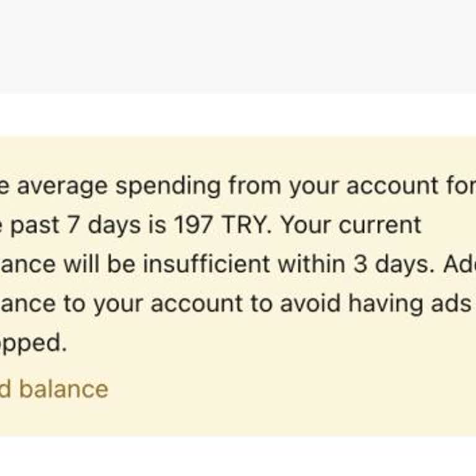
Task: Click the word "spending" in the notice
Action: 167,186
